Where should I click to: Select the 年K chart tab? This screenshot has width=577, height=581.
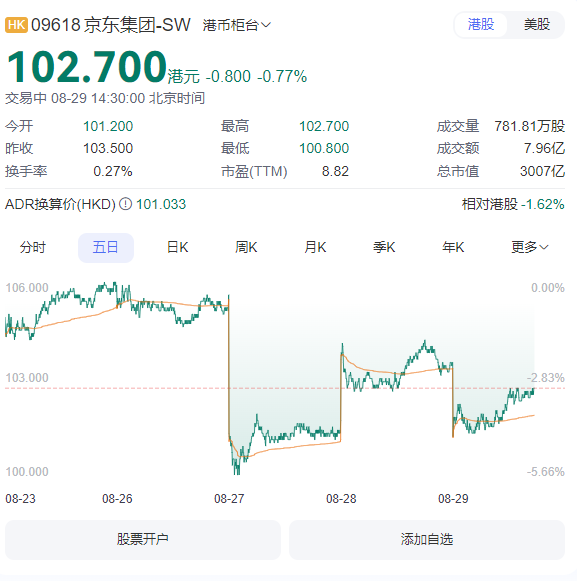[x=453, y=247]
